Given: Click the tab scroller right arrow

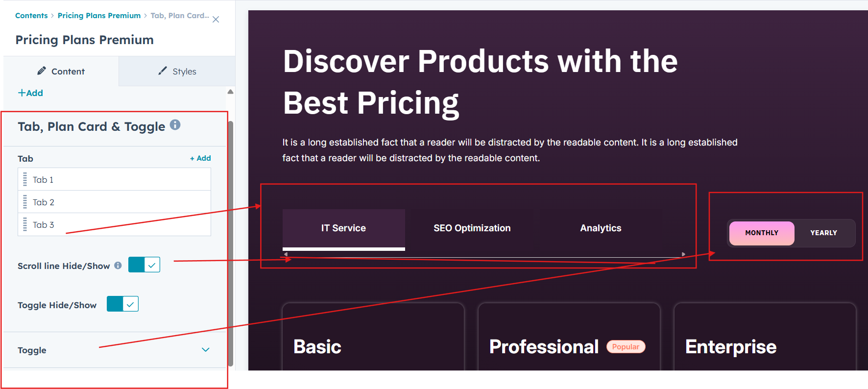Looking at the screenshot, I should pos(683,254).
